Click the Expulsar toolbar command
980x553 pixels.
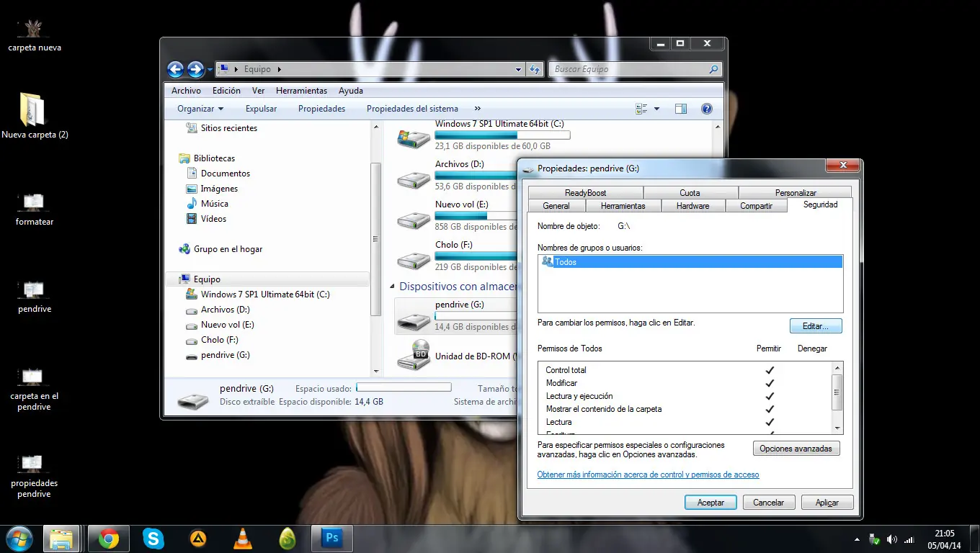coord(261,109)
